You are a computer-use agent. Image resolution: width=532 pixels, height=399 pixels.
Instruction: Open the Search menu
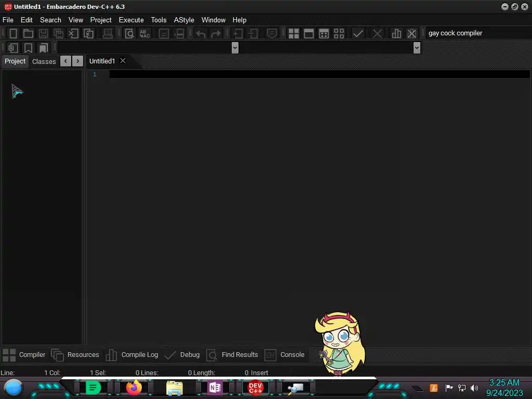[50, 20]
